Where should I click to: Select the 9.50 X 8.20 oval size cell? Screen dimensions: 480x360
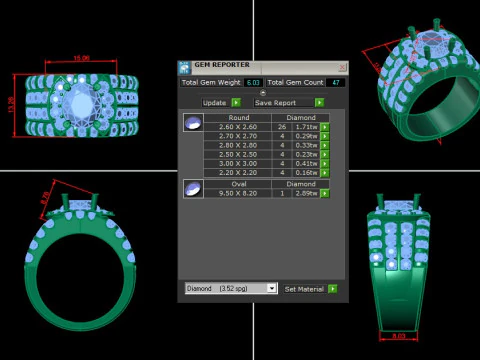tap(238, 193)
